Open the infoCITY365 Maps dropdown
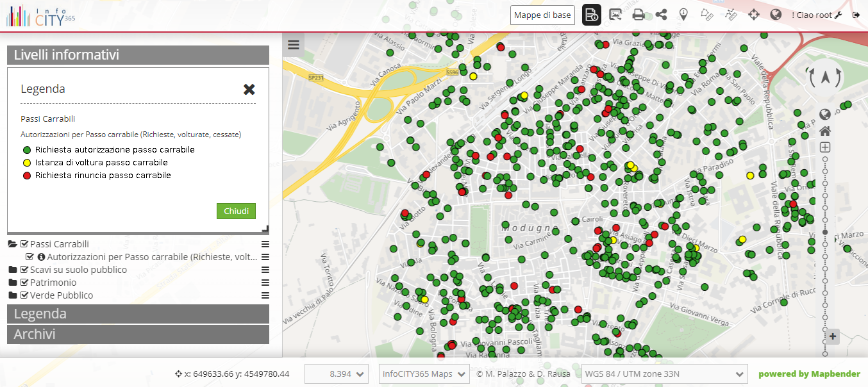868x387 pixels. (x=424, y=374)
